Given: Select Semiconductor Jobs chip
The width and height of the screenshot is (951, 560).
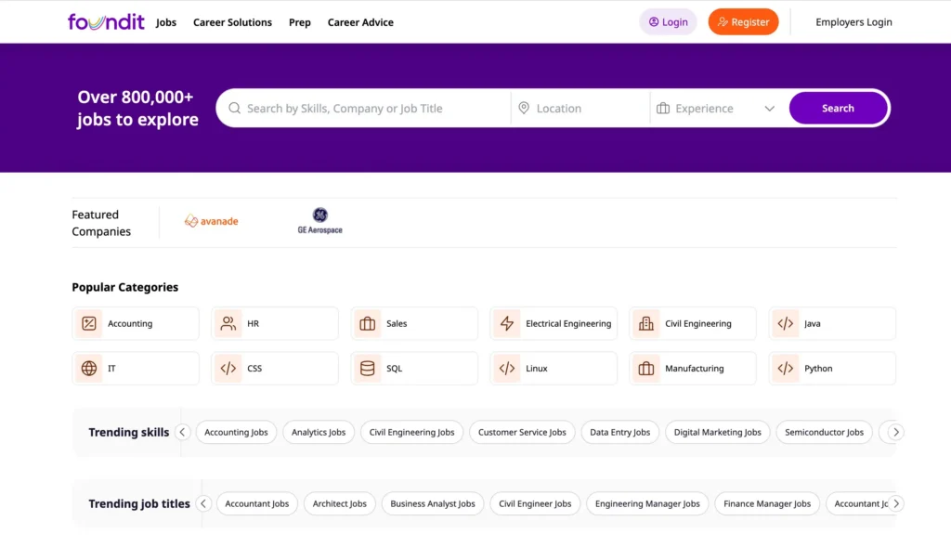Looking at the screenshot, I should click(x=825, y=432).
